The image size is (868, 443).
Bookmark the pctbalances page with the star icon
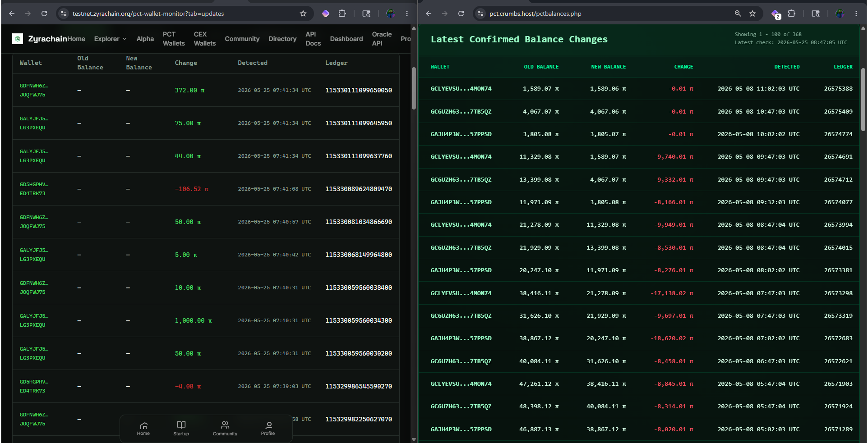pyautogui.click(x=753, y=14)
